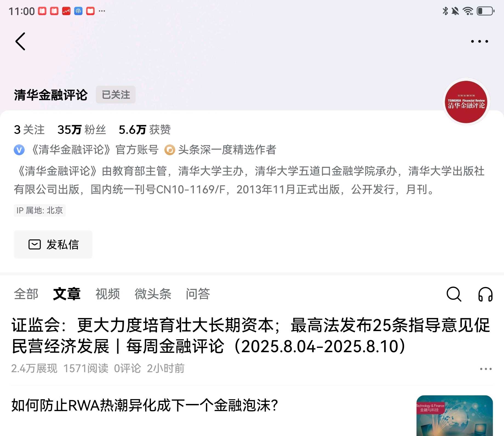Toggle the 已关注 follow button

[116, 95]
